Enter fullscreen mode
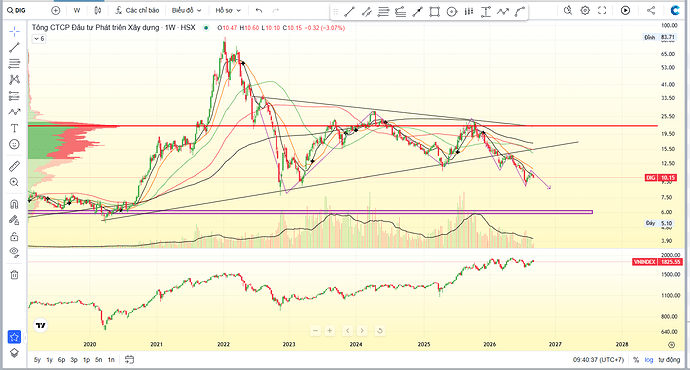Viewport: 690px width, 370px height. (x=602, y=10)
